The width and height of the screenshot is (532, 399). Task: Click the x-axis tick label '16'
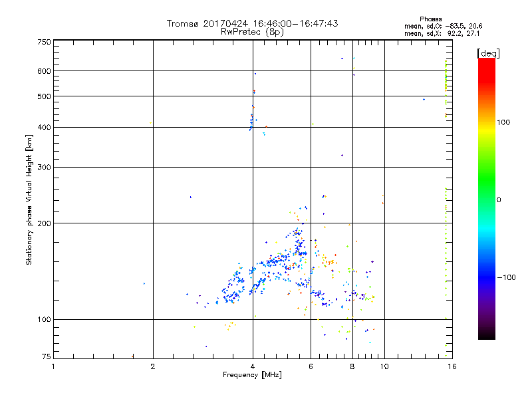(x=452, y=366)
